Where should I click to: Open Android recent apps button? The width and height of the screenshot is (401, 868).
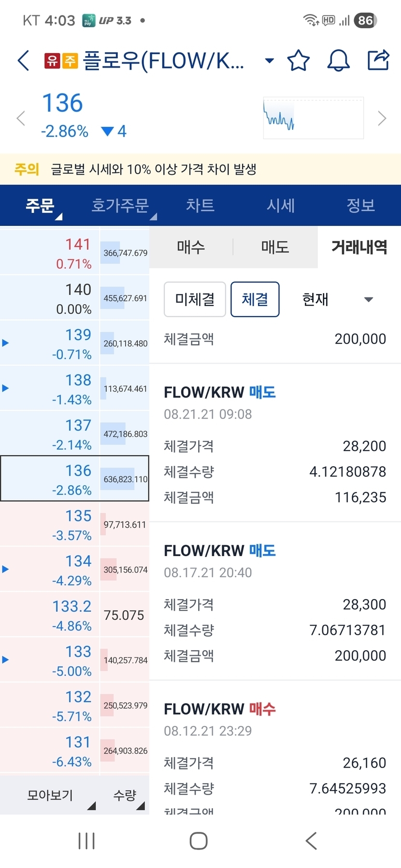86,840
